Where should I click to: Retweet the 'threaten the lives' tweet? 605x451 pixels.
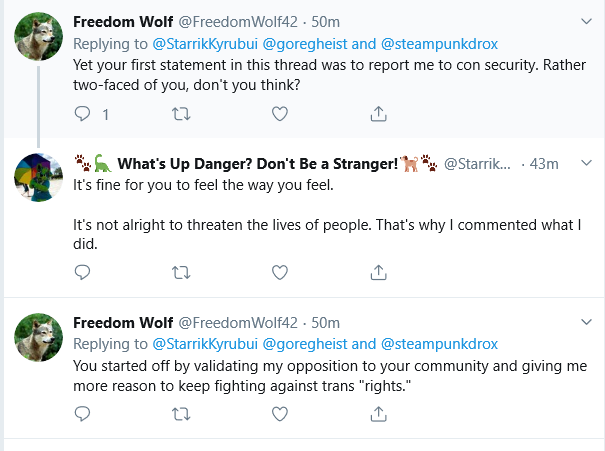click(181, 272)
